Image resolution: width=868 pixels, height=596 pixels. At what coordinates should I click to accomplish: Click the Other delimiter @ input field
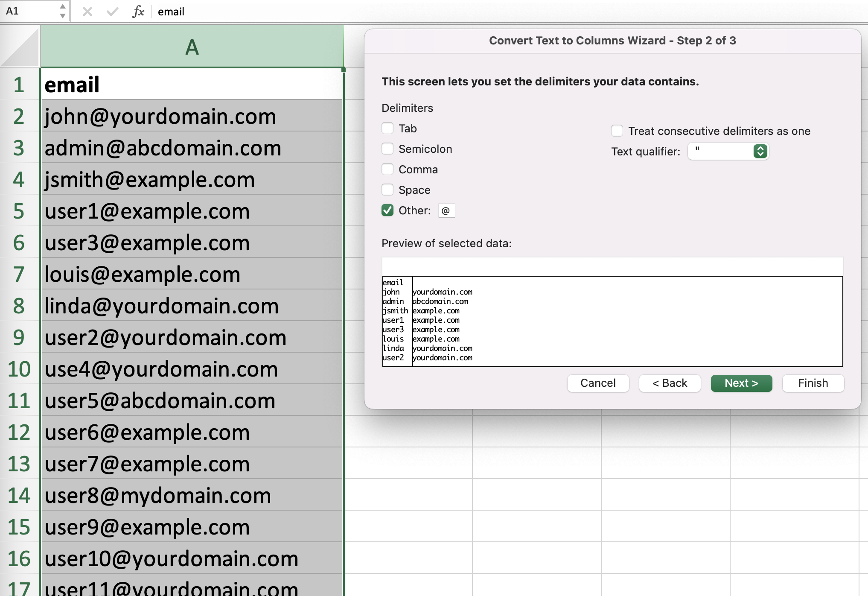pos(446,210)
